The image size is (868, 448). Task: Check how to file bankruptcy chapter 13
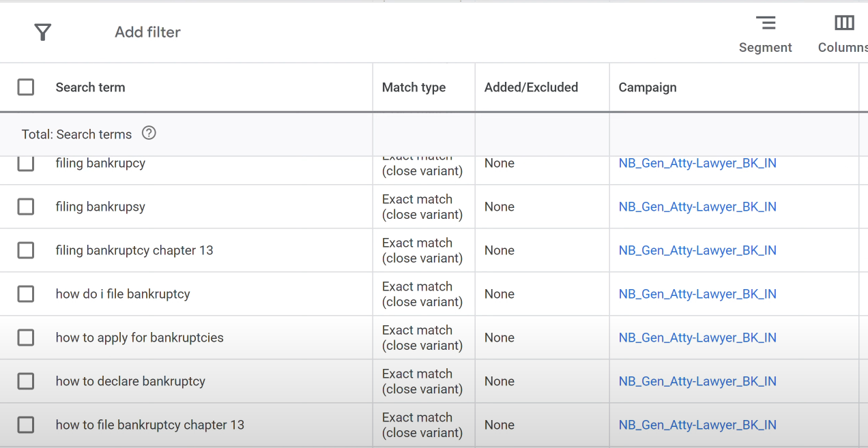tap(26, 425)
